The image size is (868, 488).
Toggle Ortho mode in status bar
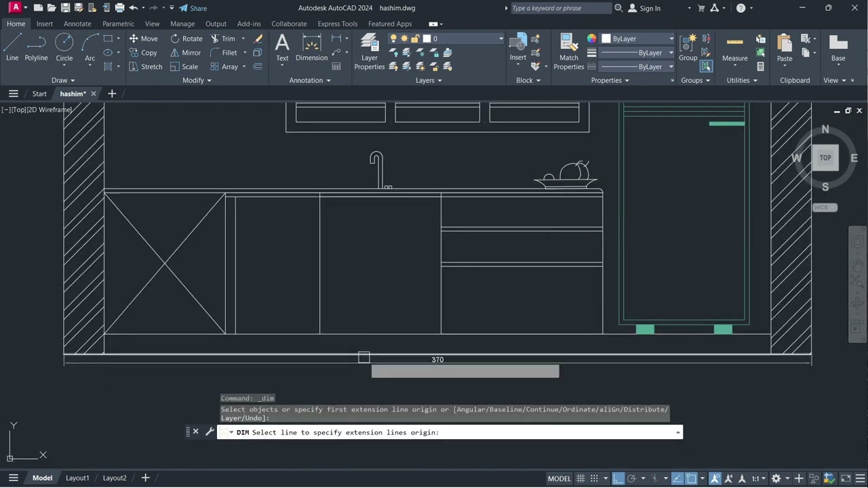point(618,479)
